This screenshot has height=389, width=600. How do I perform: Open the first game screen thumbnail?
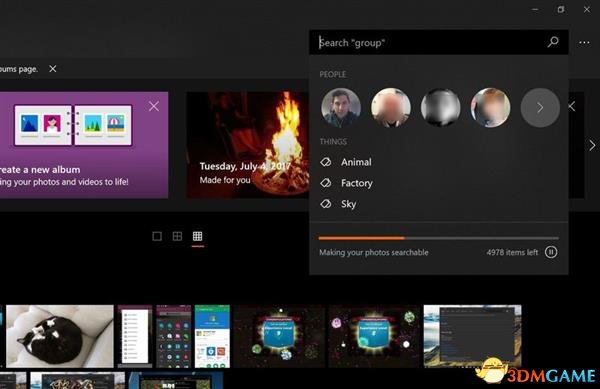point(279,336)
